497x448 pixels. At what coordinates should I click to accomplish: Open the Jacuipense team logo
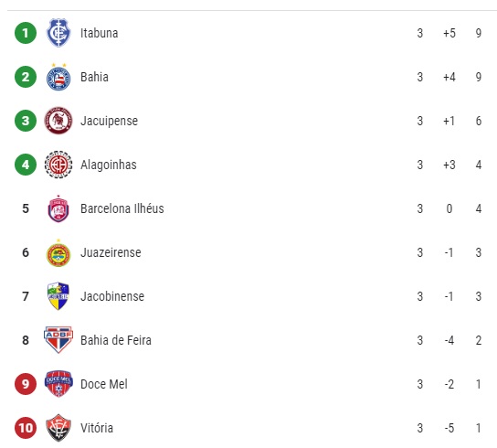coord(58,121)
